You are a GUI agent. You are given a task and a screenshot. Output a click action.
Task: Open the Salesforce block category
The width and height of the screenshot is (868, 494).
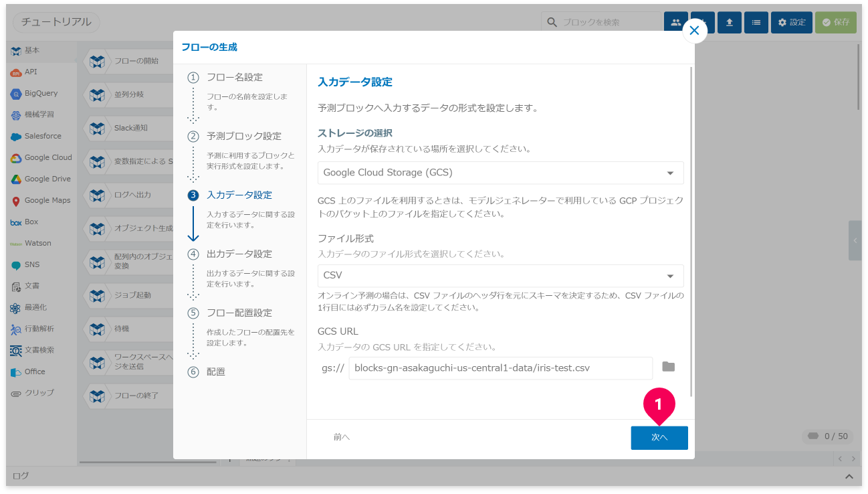41,136
